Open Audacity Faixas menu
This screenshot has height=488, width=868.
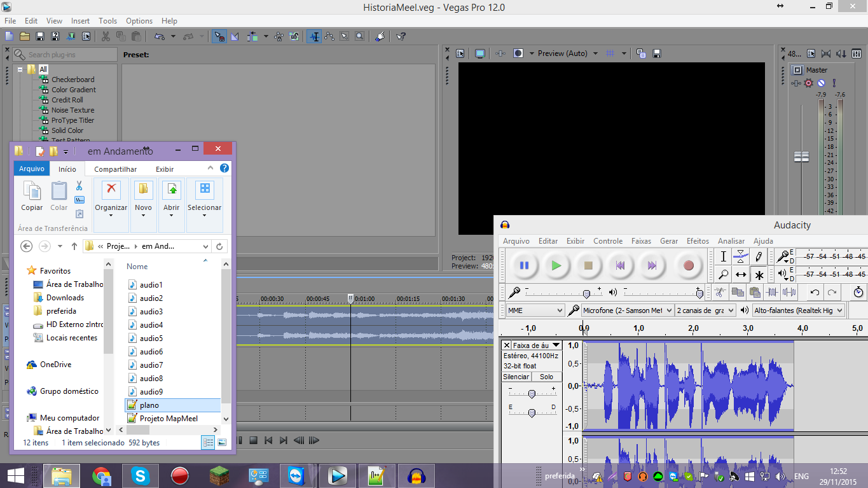641,241
